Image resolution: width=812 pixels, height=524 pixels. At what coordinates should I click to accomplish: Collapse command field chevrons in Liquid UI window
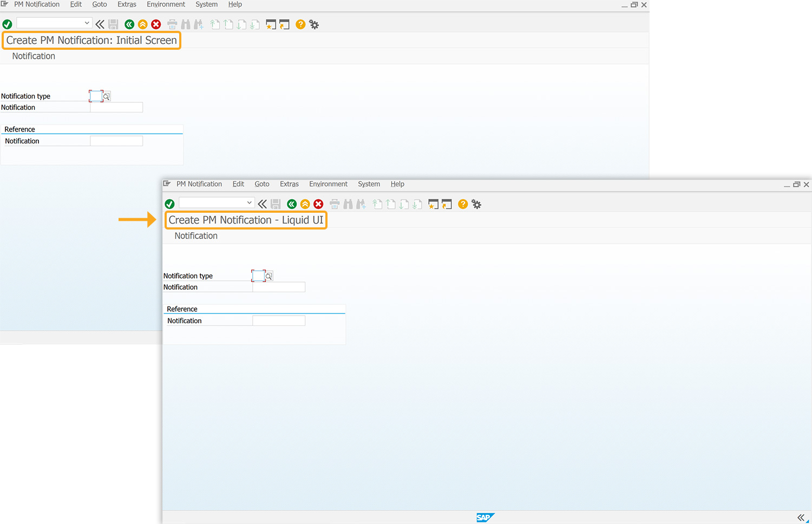point(262,204)
